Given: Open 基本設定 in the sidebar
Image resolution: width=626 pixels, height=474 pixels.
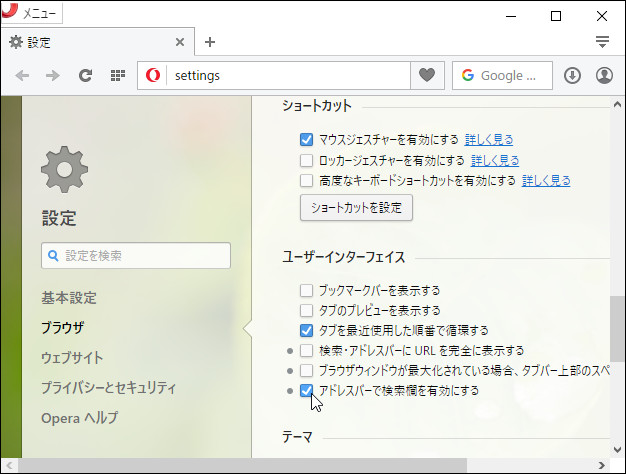Looking at the screenshot, I should (69, 298).
